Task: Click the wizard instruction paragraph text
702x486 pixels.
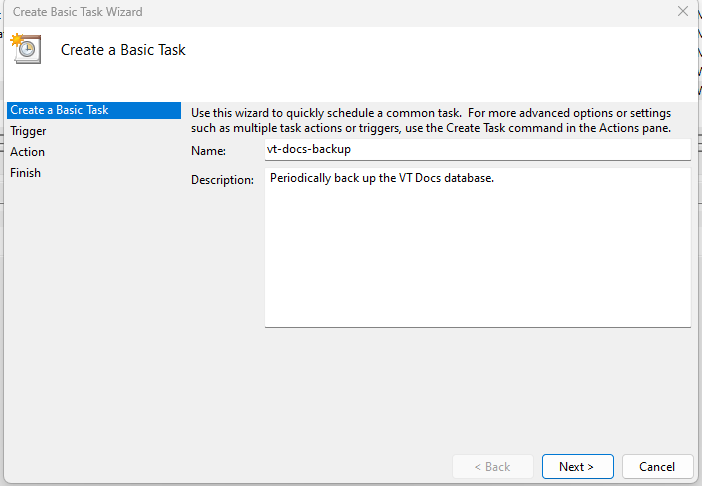Action: click(x=431, y=120)
